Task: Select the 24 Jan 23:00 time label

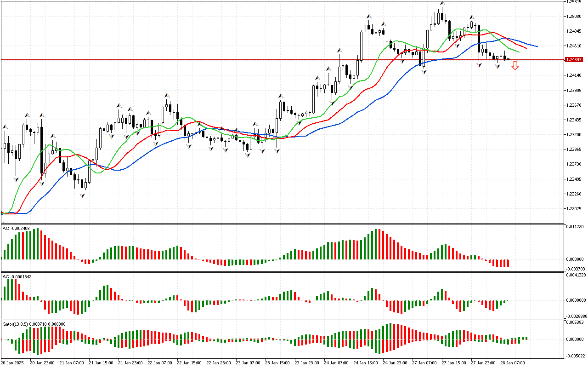Action: tap(395, 362)
